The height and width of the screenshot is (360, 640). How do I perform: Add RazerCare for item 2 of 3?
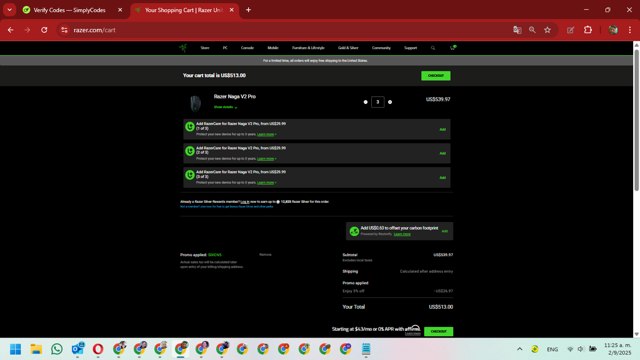442,153
